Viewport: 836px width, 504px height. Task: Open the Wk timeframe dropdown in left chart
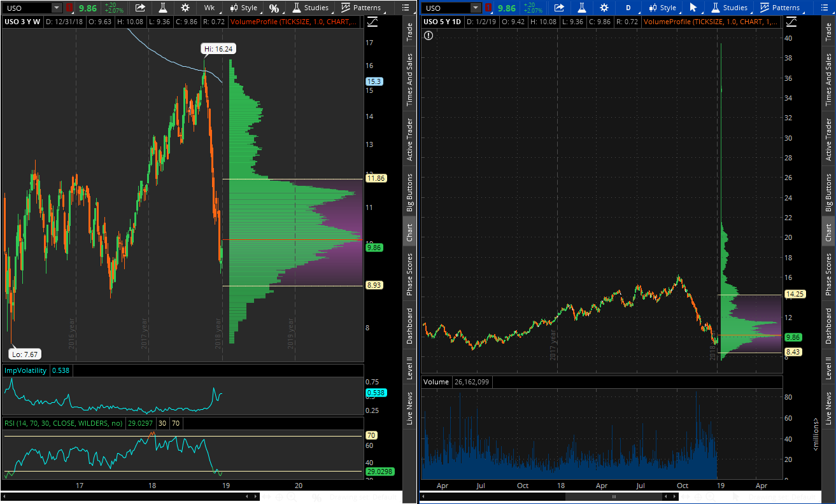click(x=209, y=8)
